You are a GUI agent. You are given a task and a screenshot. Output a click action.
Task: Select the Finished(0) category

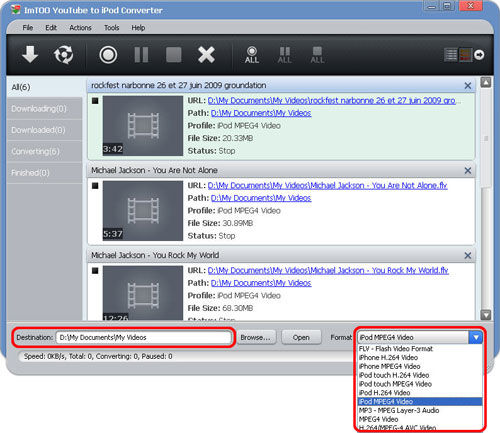pyautogui.click(x=44, y=173)
